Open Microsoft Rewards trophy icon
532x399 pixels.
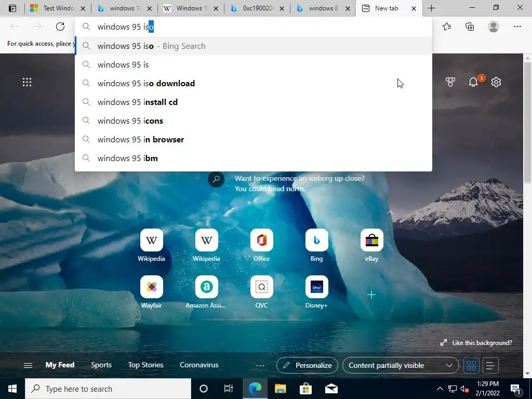point(450,82)
